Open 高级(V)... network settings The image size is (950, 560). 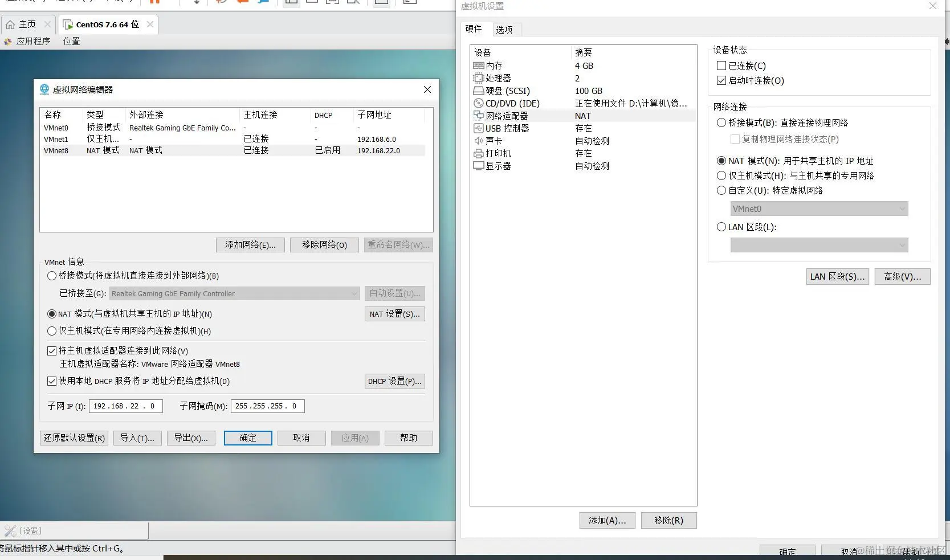(902, 276)
